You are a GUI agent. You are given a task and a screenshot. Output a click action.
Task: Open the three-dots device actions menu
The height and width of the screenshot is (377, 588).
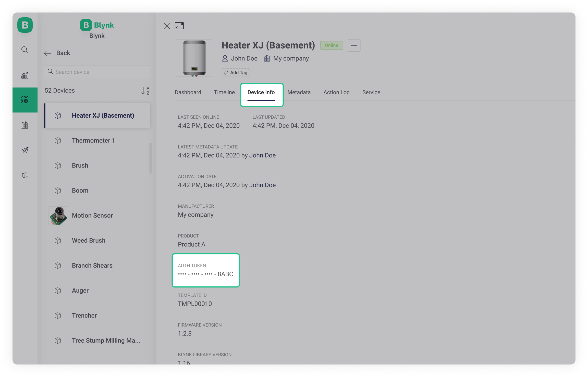[x=354, y=45]
